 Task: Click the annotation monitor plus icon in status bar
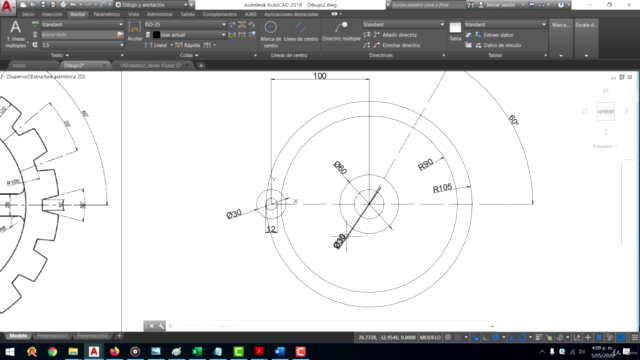click(x=588, y=338)
